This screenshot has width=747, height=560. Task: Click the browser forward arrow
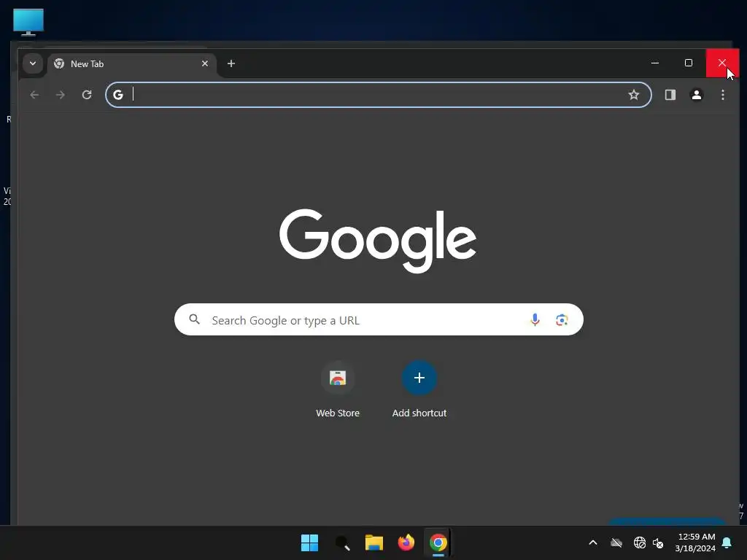tap(60, 95)
